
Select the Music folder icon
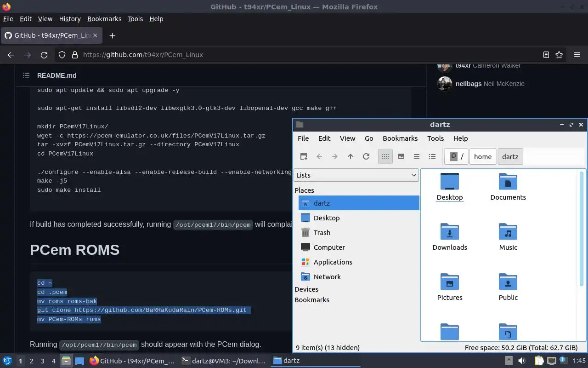pyautogui.click(x=508, y=237)
